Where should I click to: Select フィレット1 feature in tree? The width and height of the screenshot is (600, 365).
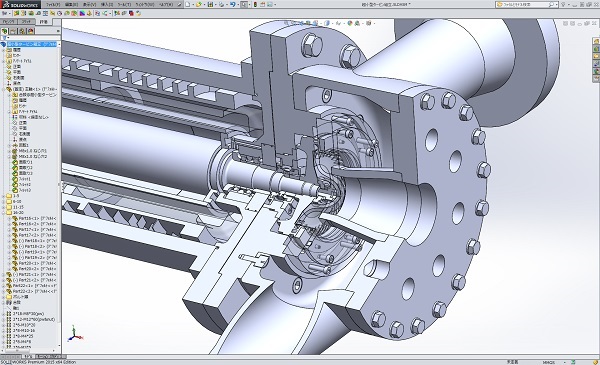pos(22,179)
